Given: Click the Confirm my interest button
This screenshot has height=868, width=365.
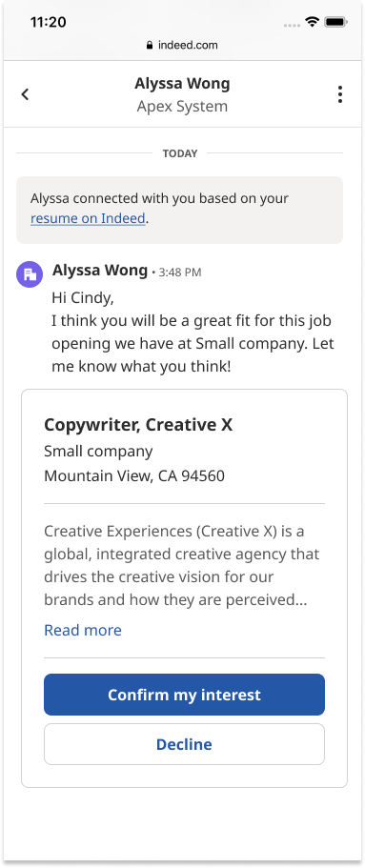Looking at the screenshot, I should pos(185,695).
